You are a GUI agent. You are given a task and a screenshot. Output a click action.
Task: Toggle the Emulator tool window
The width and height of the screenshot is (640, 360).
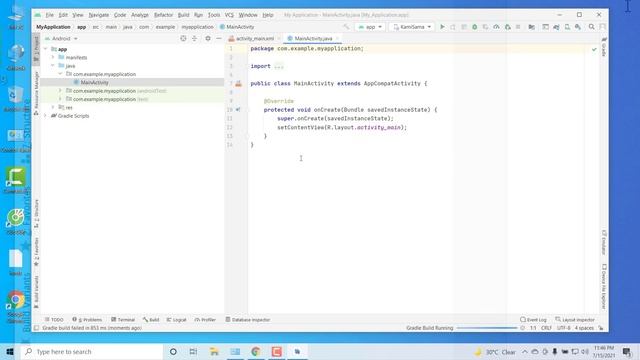pyautogui.click(x=604, y=242)
